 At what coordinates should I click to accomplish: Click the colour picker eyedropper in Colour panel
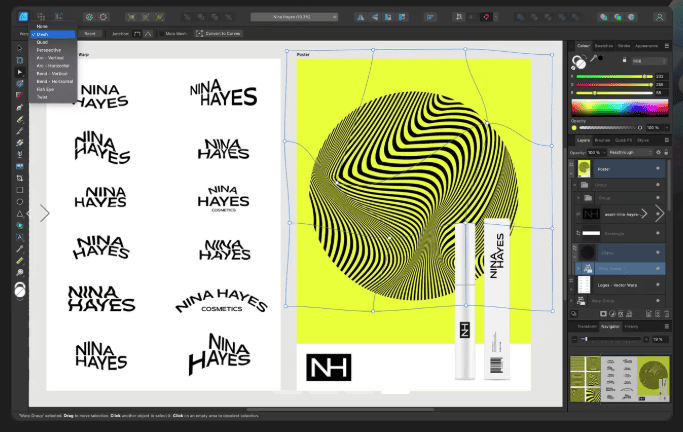point(594,58)
